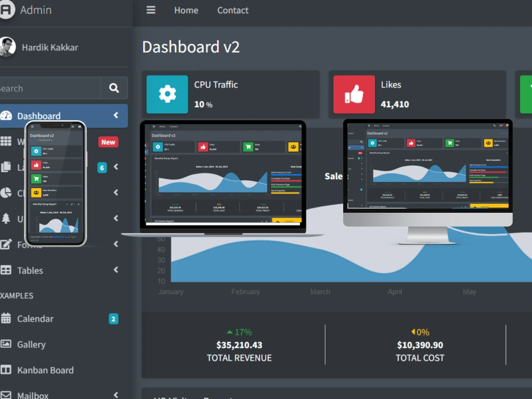The height and width of the screenshot is (399, 532).
Task: Click the pie chart icon in sidebar
Action: click(6, 193)
